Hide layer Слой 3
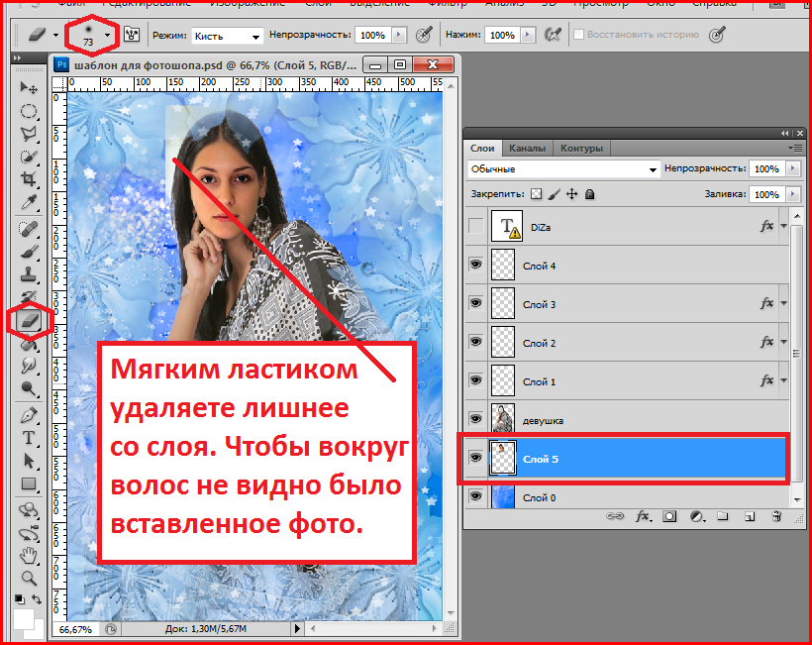Viewport: 812px width, 645px height. 475,303
